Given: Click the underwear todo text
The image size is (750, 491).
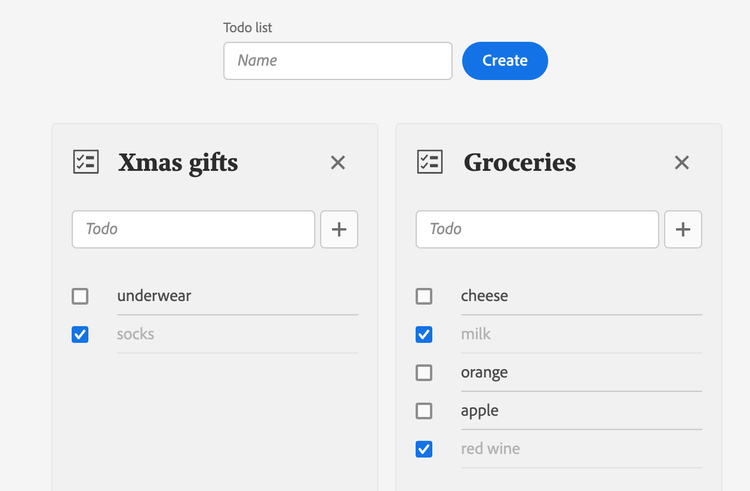Looking at the screenshot, I should click(154, 296).
